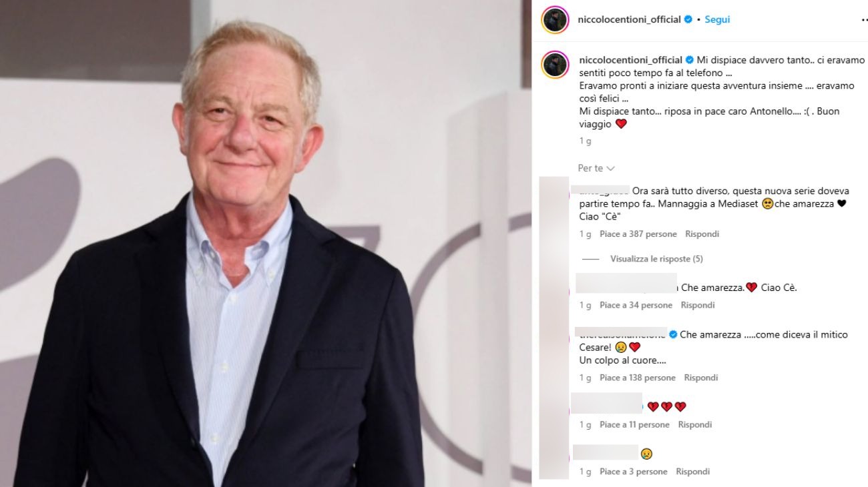The width and height of the screenshot is (868, 487).
Task: Reply to the Ciao Cè comment via Rispondi
Action: 698,306
